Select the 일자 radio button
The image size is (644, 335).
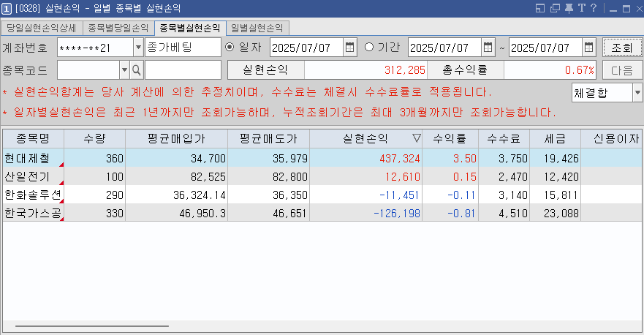coord(230,48)
